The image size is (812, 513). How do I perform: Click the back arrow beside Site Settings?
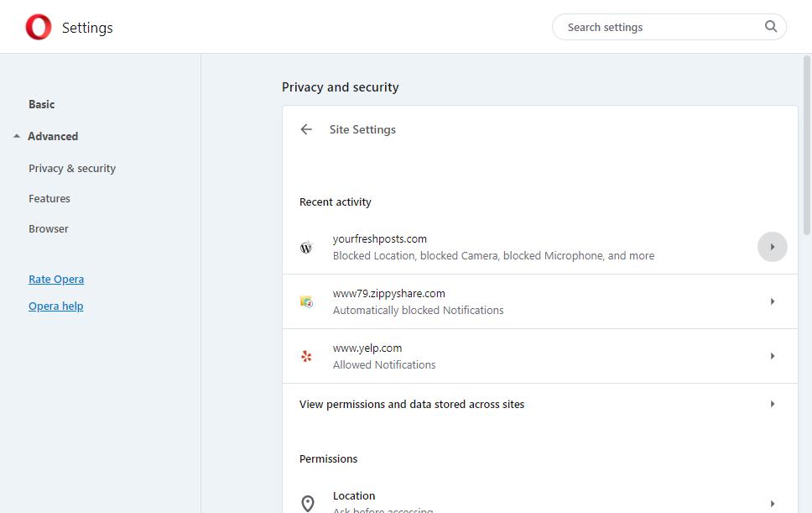point(306,129)
